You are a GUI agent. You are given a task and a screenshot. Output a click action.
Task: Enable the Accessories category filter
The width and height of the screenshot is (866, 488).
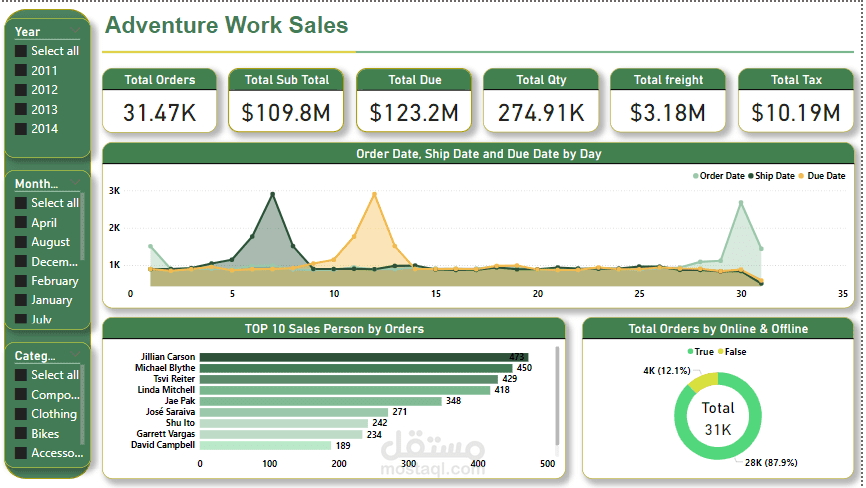[x=21, y=453]
